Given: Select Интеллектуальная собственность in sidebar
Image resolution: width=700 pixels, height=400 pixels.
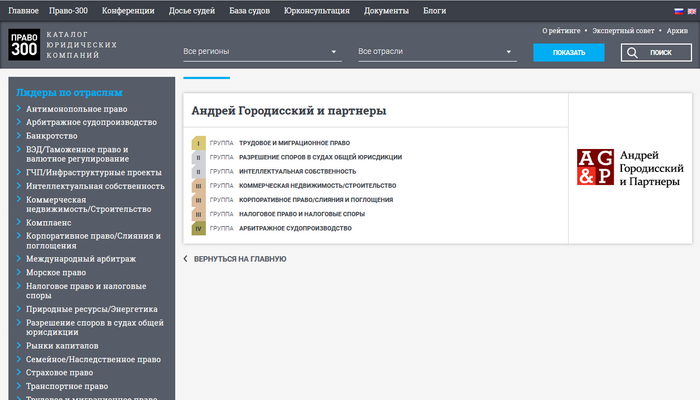Looking at the screenshot, I should point(95,186).
